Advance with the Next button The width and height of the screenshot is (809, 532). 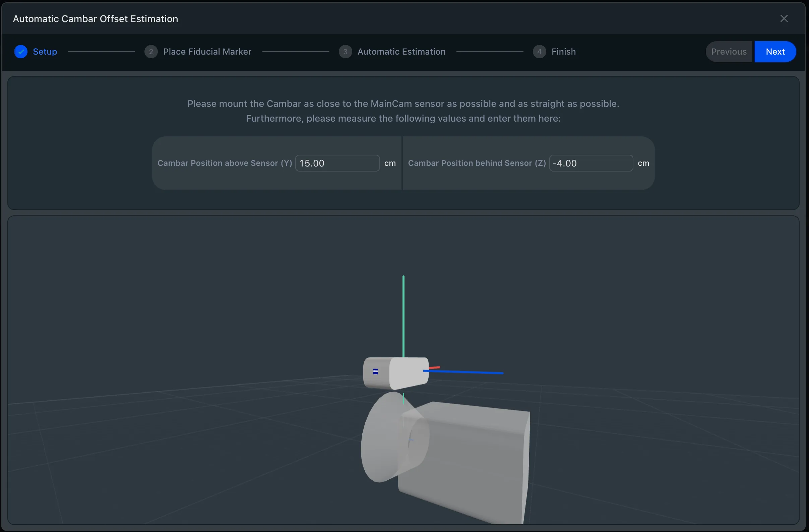click(x=775, y=52)
